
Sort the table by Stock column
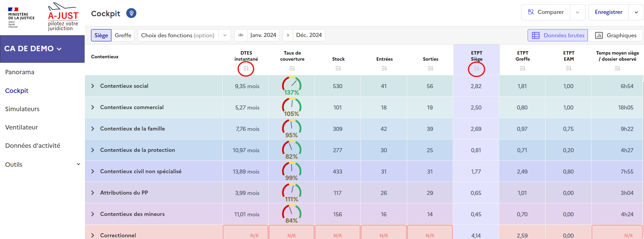coord(338,69)
